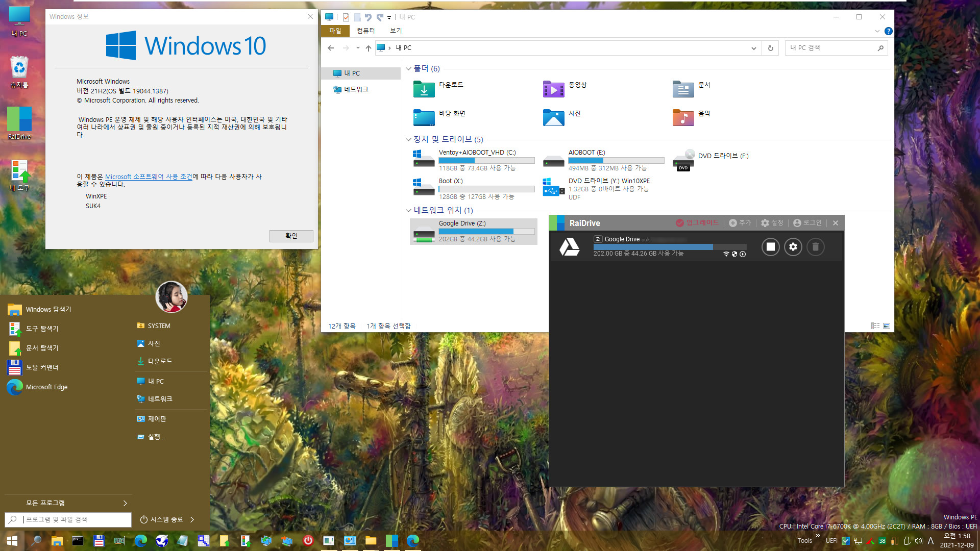Show more Tools toolbar items with the chevron
The width and height of the screenshot is (980, 551).
[818, 536]
